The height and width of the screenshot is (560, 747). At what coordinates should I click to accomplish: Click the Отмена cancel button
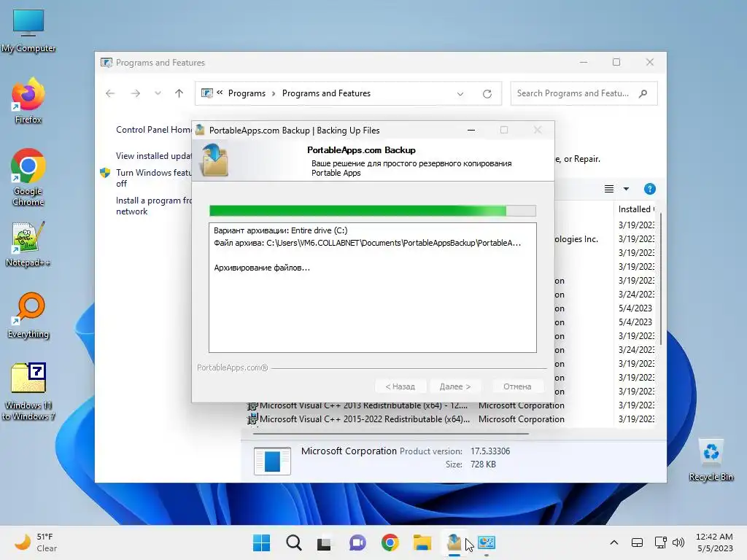pos(517,386)
